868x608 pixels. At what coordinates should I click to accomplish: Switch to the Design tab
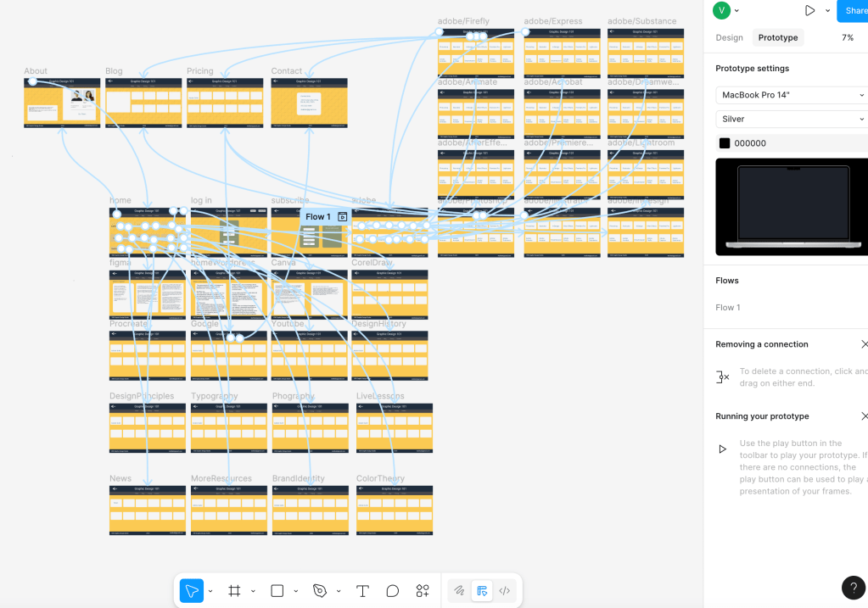pyautogui.click(x=729, y=38)
